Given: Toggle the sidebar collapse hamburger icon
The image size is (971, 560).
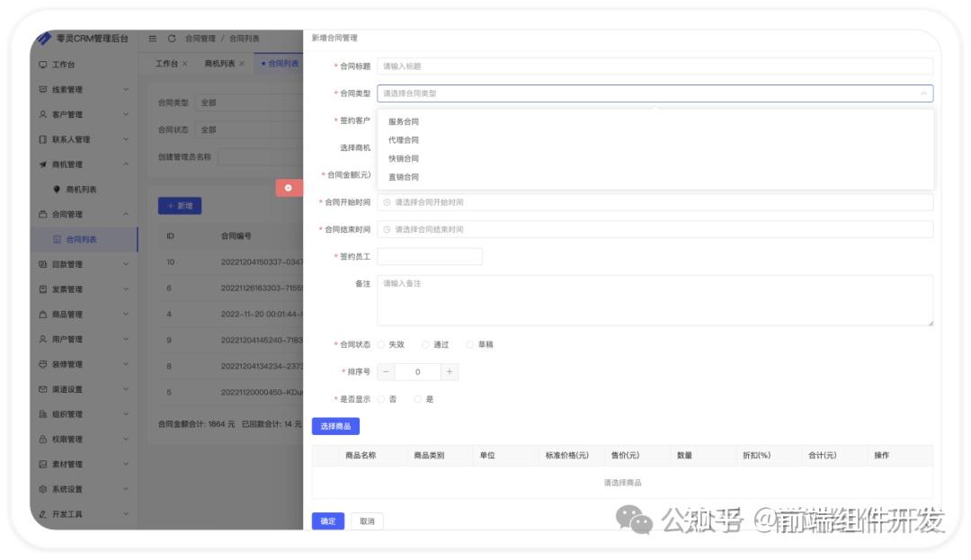Looking at the screenshot, I should tap(152, 39).
